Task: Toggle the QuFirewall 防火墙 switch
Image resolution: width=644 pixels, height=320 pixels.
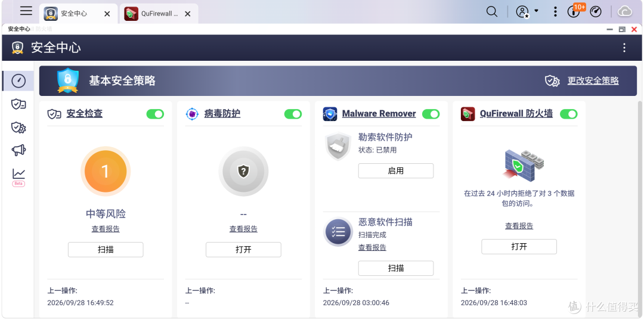Action: click(569, 114)
